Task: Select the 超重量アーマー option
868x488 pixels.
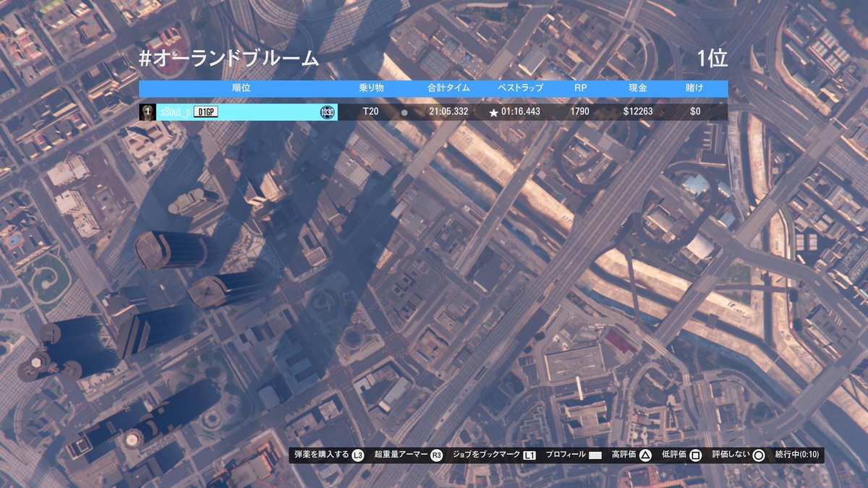Action: [x=401, y=455]
